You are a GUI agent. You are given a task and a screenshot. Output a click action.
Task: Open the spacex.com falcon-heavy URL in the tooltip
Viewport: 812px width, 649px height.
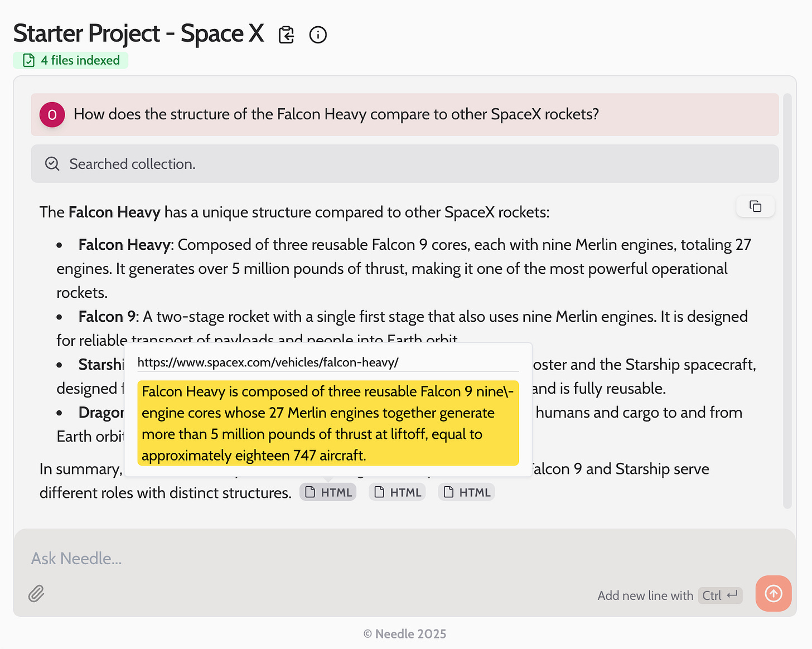pos(268,362)
